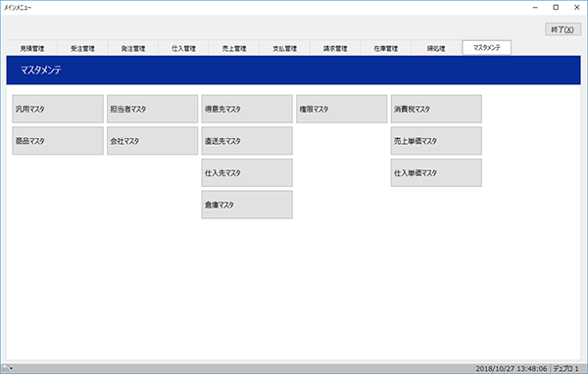Open the 消費税マスタ button

click(x=436, y=109)
